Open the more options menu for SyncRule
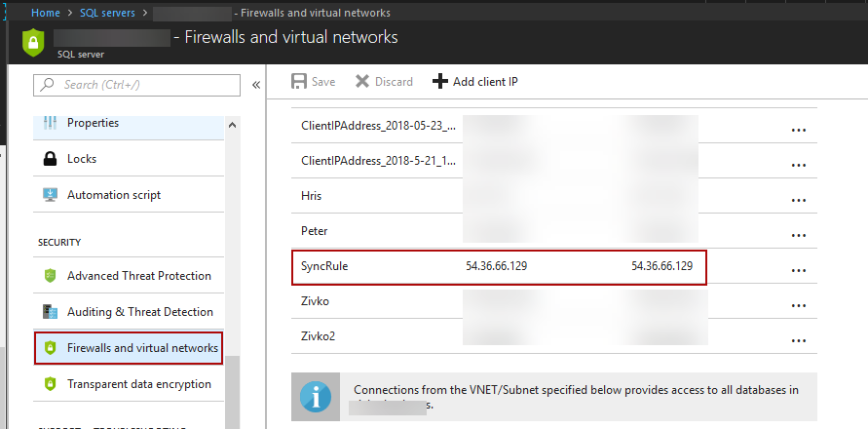The image size is (868, 429). 799,270
